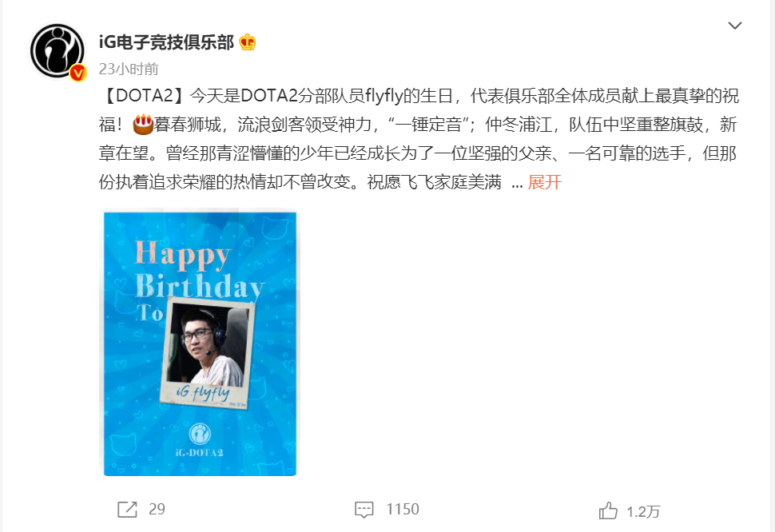The width and height of the screenshot is (775, 532).
Task: Open the 23小时前 timestamp link
Action: [x=129, y=69]
